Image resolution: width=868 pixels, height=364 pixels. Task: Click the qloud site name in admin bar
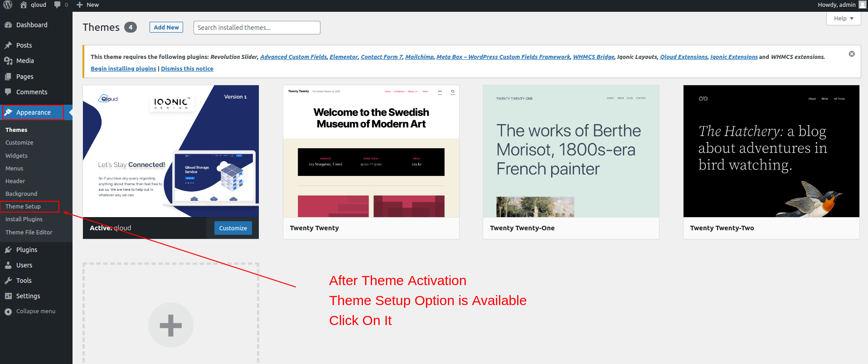(x=39, y=5)
